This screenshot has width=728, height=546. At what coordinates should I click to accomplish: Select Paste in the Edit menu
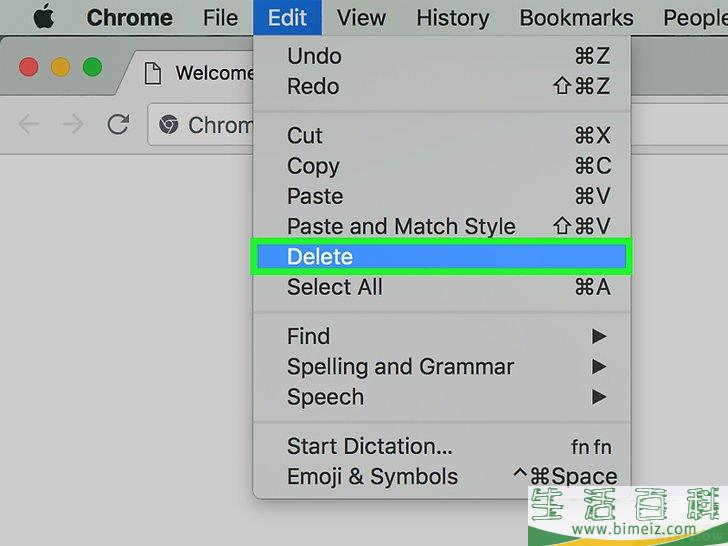pyautogui.click(x=442, y=196)
